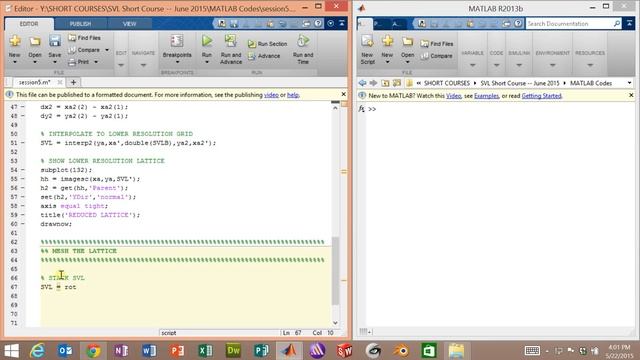Click the up one level folder icon

click(x=385, y=83)
